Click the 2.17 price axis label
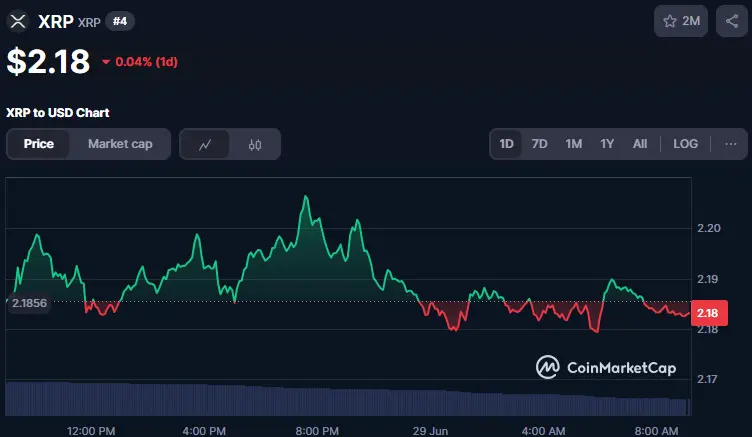This screenshot has height=437, width=752. 707,379
